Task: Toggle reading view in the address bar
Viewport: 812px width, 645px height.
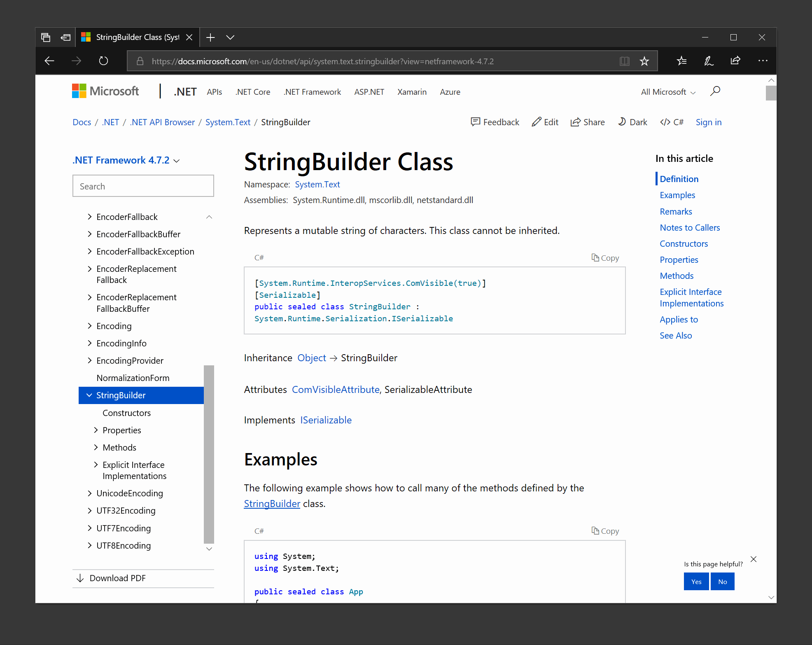Action: pyautogui.click(x=625, y=61)
